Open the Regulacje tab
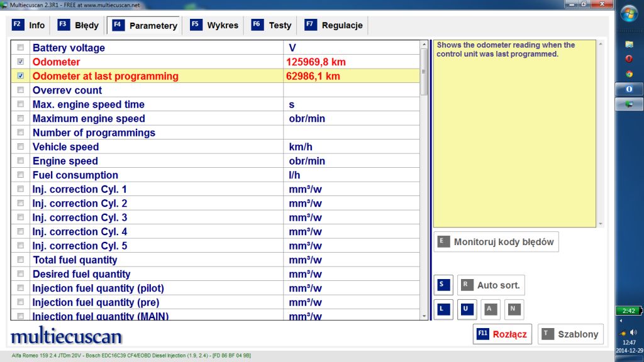 tap(333, 25)
